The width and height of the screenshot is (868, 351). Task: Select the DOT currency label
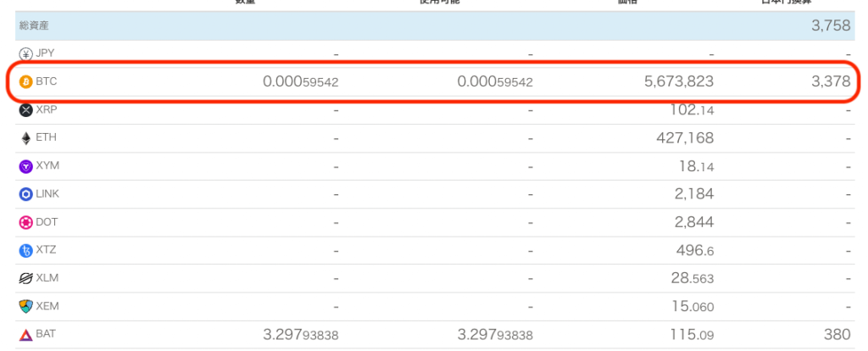(x=47, y=221)
